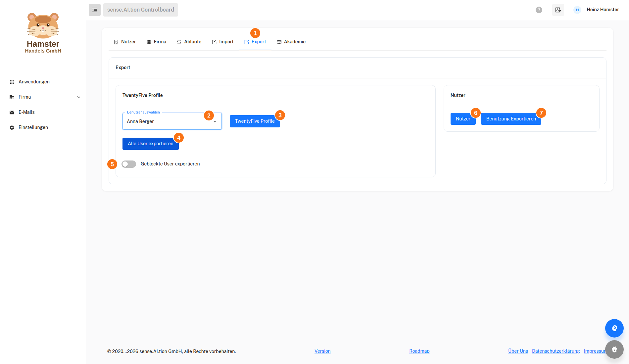Click the bug report floating button

614,349
